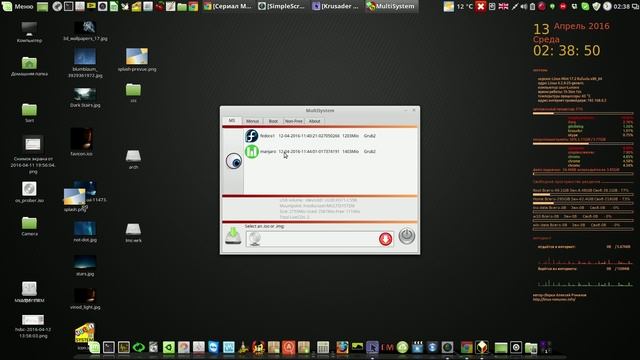Click the weather 12 °C panel applet
640x360 pixels.
[458, 6]
